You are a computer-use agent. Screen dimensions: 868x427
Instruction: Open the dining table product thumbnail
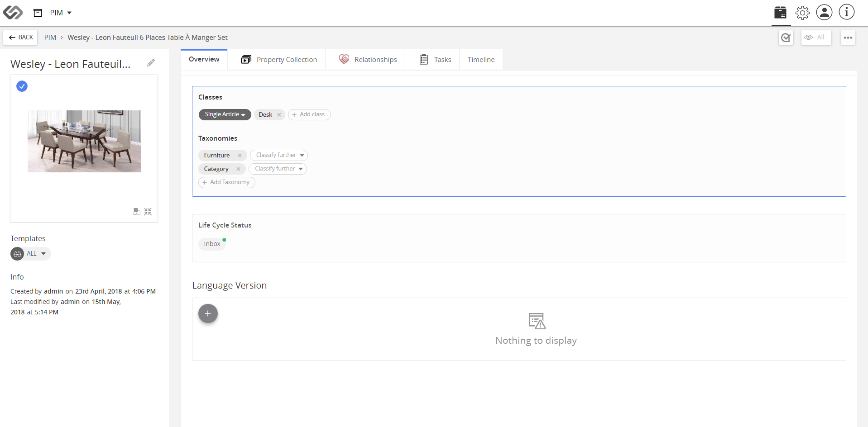click(84, 141)
